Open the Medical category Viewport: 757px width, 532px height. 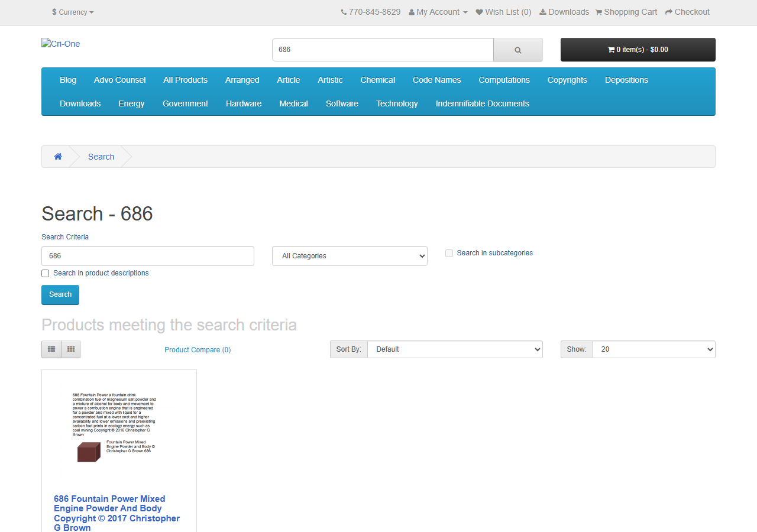tap(293, 103)
